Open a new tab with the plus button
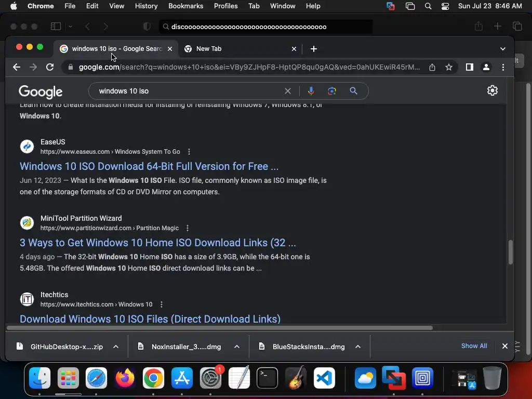The height and width of the screenshot is (399, 532). coord(313,49)
